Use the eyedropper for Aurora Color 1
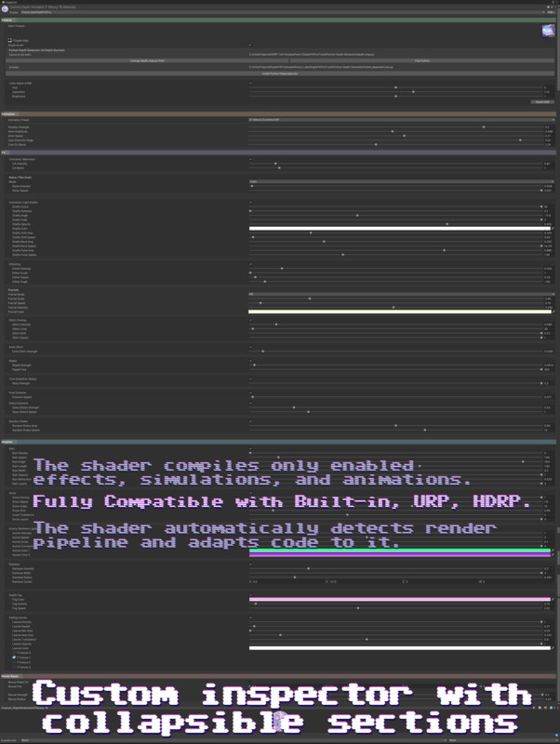The height and width of the screenshot is (744, 560). tap(553, 551)
